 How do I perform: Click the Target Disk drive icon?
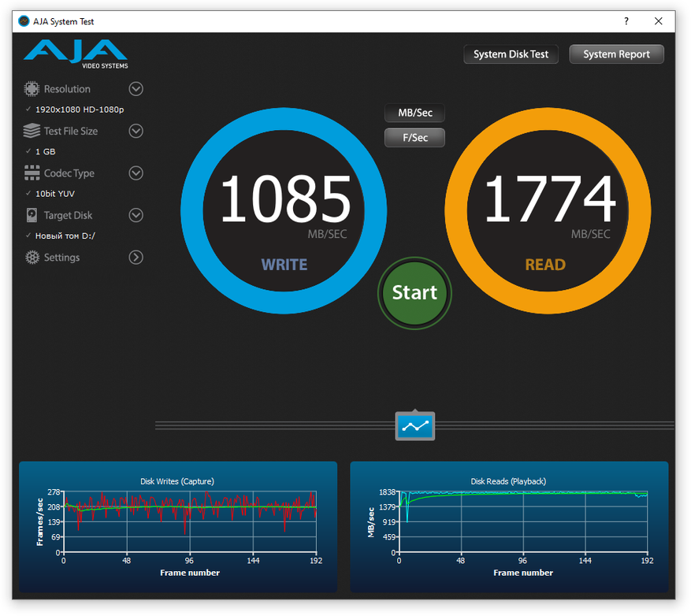(32, 215)
